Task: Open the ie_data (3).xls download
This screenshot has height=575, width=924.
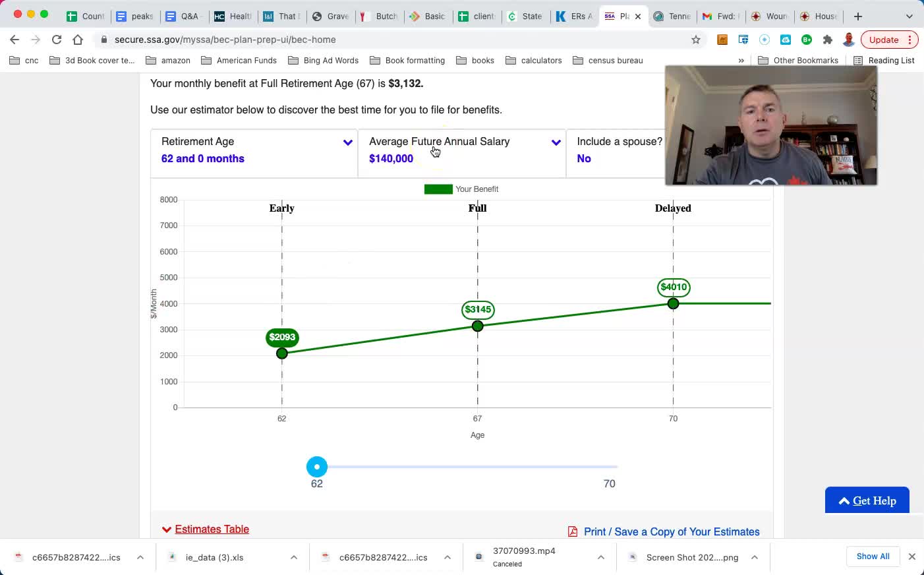Action: 214,557
